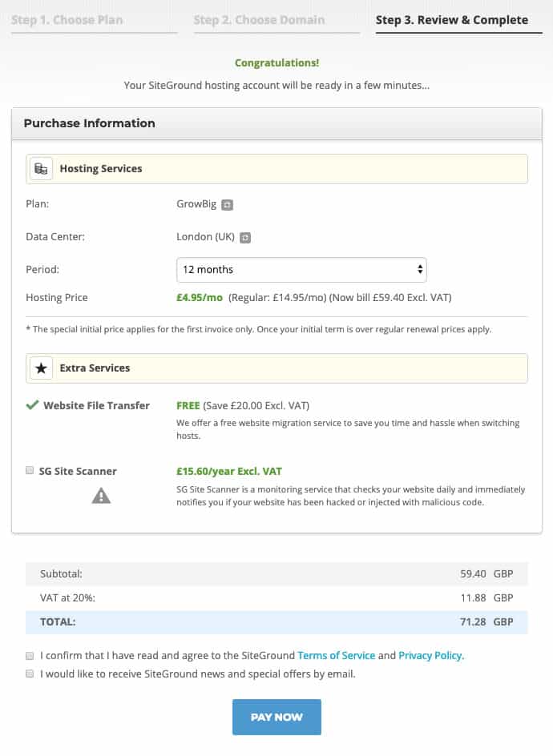The width and height of the screenshot is (553, 756).
Task: Click the £15.60/year Excl. VAT price
Action: tap(229, 471)
